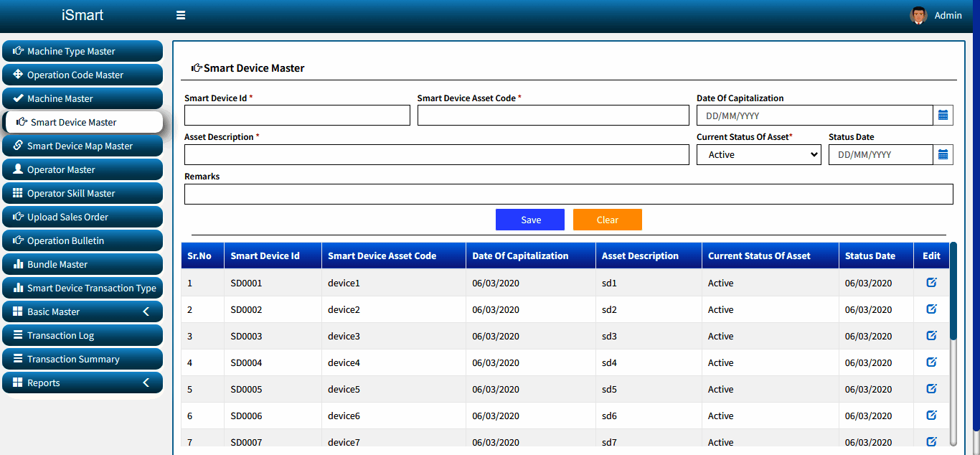This screenshot has width=980, height=455.
Task: Open Date Of Capitalization calendar icon
Action: (943, 115)
